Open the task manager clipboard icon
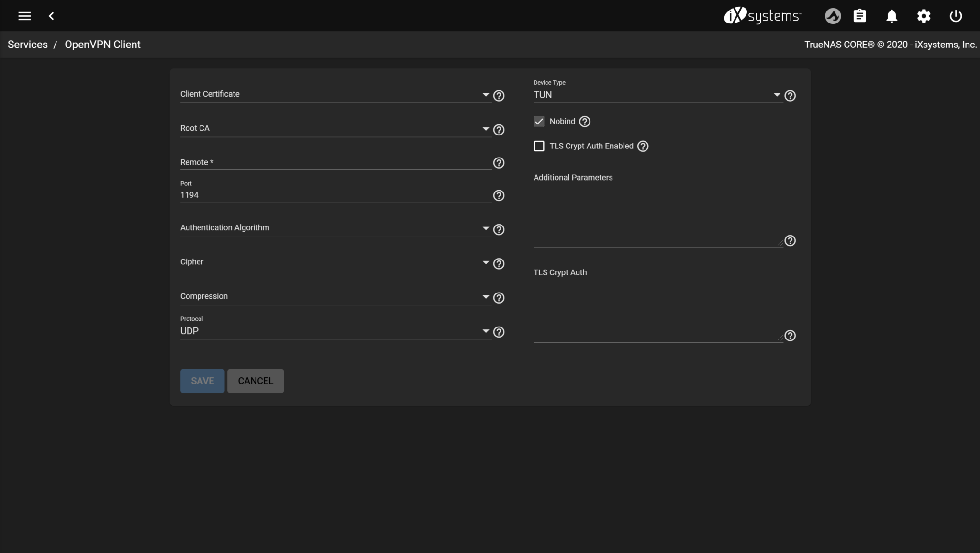The image size is (980, 553). tap(859, 16)
